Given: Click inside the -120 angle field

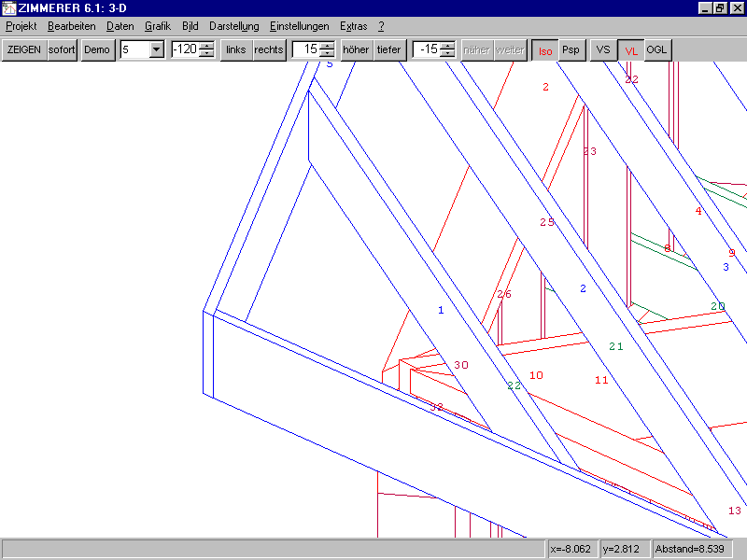Looking at the screenshot, I should [x=184, y=49].
